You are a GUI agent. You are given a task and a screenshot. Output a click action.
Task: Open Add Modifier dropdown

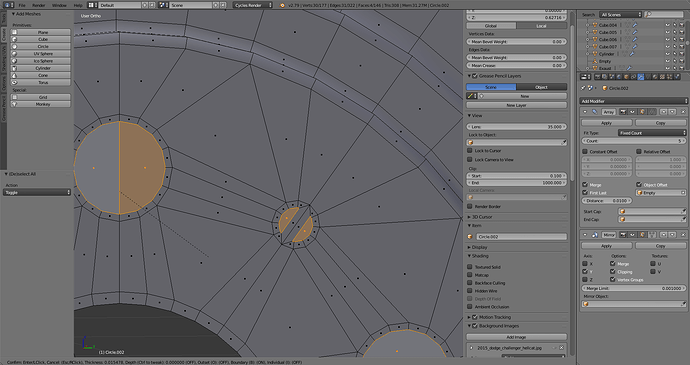[x=633, y=101]
